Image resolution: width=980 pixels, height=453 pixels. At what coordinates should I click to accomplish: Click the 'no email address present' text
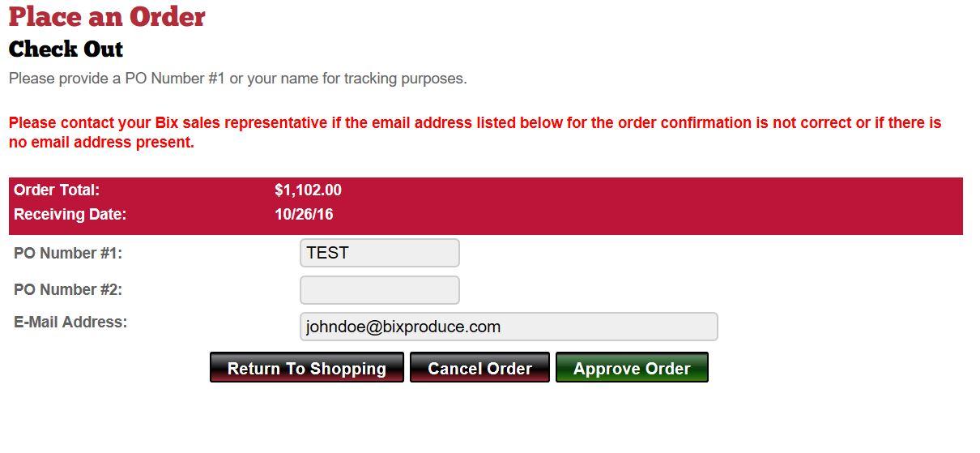[x=101, y=143]
